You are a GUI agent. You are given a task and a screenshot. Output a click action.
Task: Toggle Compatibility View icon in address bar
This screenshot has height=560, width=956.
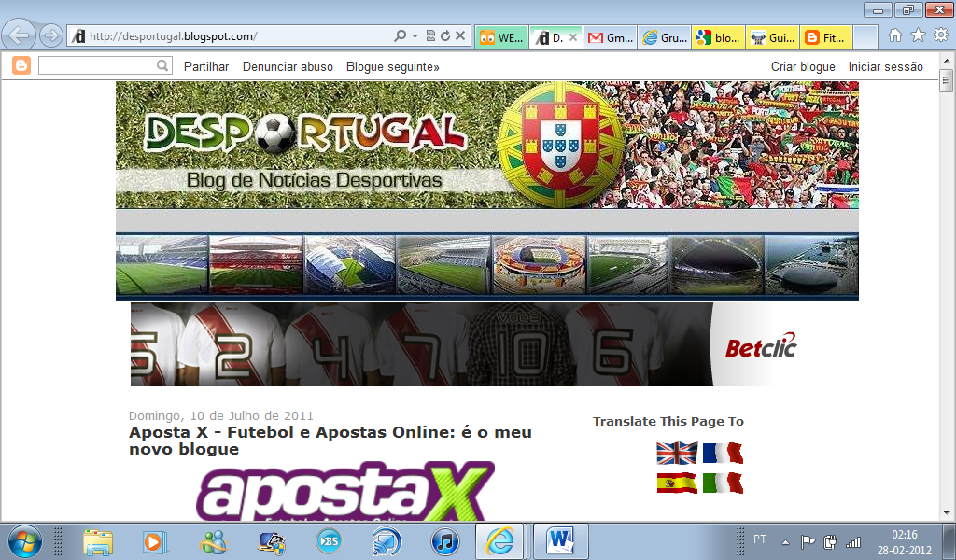(430, 36)
